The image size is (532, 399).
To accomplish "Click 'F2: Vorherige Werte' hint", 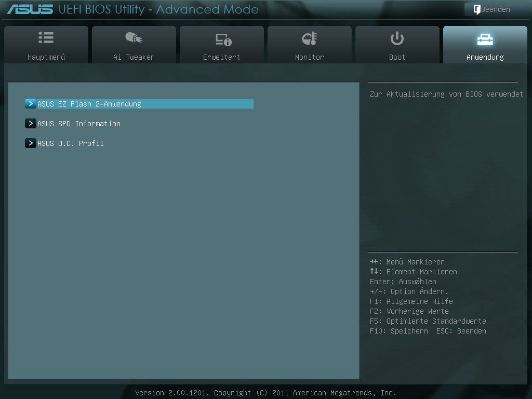I will pos(409,311).
